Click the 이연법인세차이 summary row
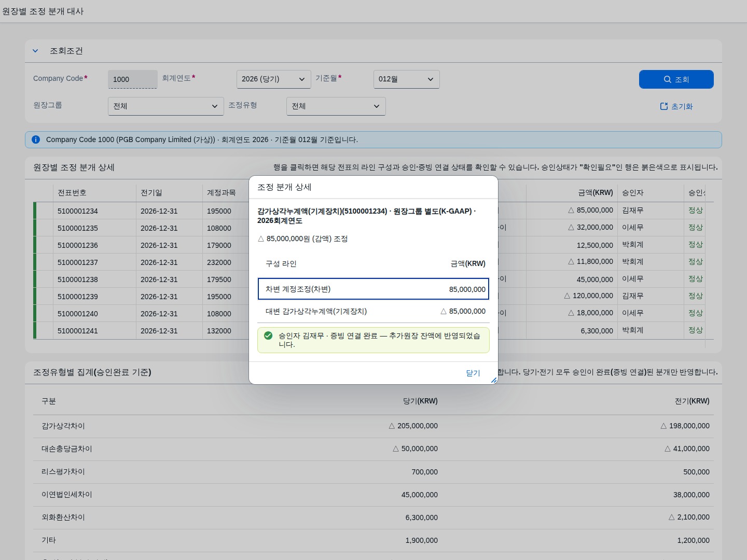This screenshot has width=747, height=560. tap(374, 495)
